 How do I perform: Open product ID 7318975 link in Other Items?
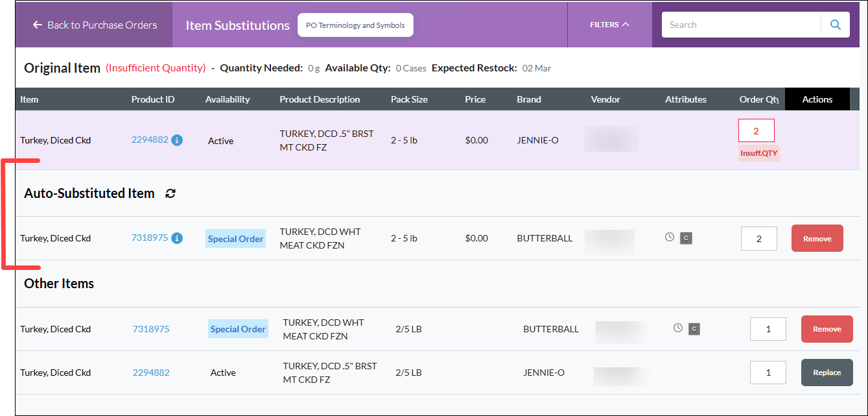151,329
